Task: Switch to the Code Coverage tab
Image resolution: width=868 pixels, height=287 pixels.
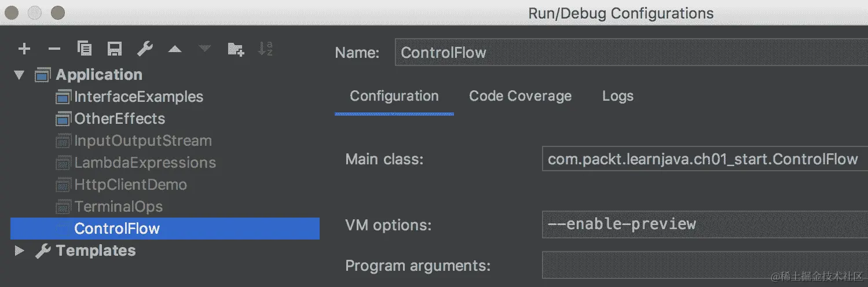Action: [x=520, y=96]
